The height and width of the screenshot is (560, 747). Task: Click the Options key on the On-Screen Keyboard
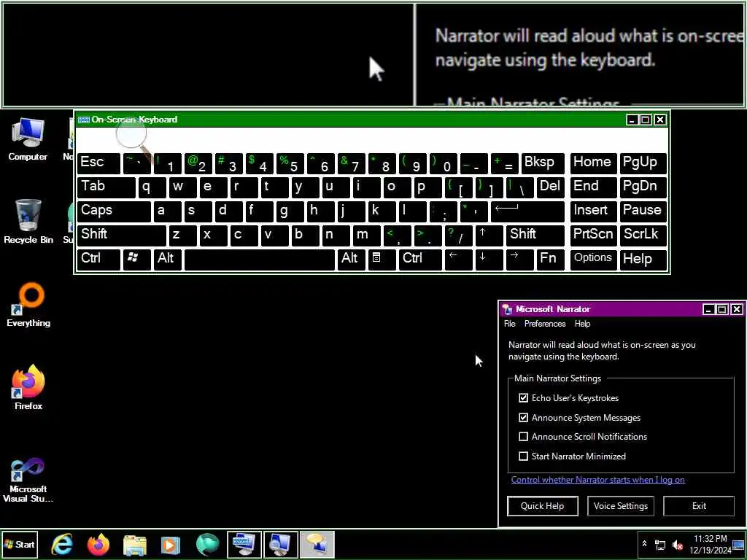pos(593,260)
